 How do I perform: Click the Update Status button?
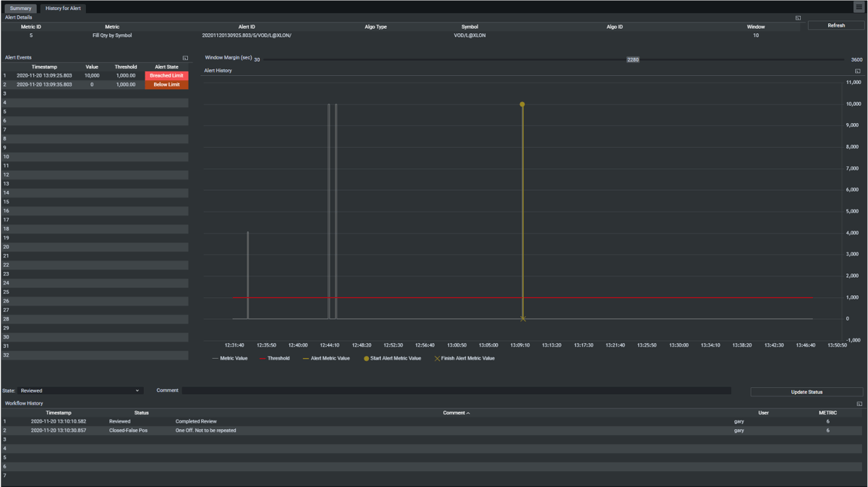pyautogui.click(x=807, y=391)
